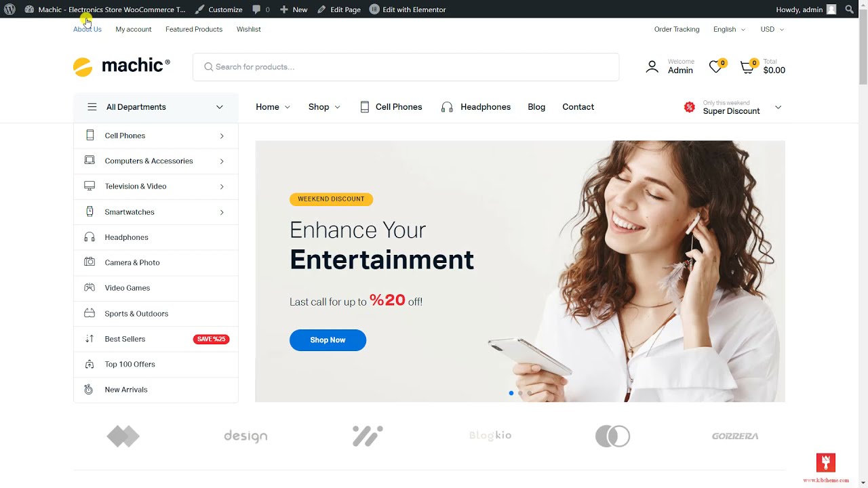Open the comments bubble icon in admin bar
Viewport: 868px width, 488px height.
pos(256,9)
